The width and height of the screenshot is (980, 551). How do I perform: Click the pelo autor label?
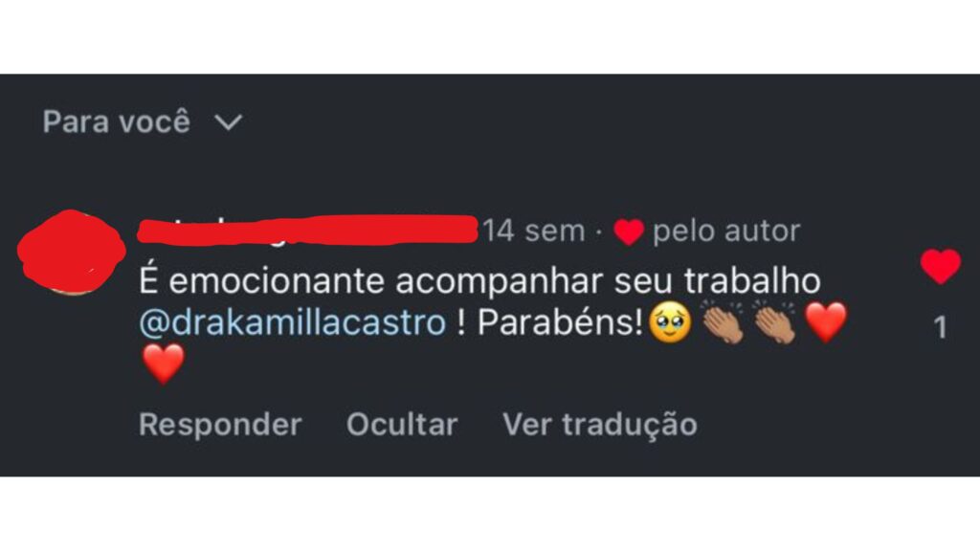pos(726,231)
